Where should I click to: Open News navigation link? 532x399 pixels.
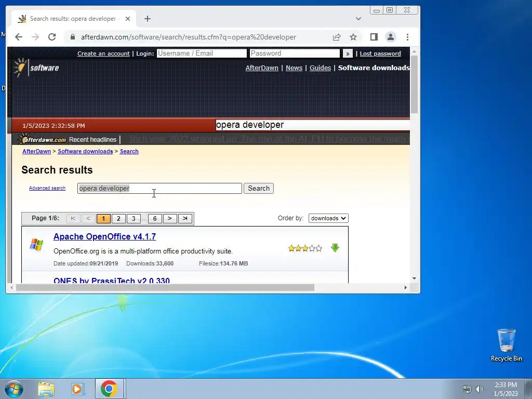(x=294, y=68)
